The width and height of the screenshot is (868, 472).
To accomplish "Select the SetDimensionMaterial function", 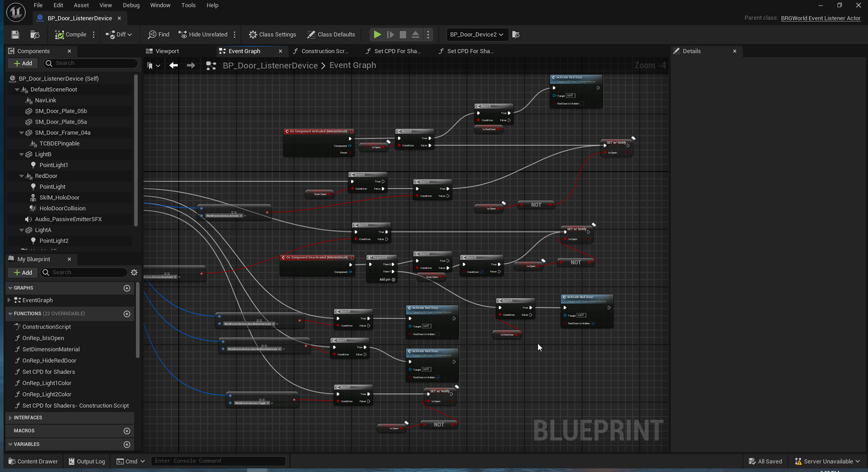I will point(51,349).
